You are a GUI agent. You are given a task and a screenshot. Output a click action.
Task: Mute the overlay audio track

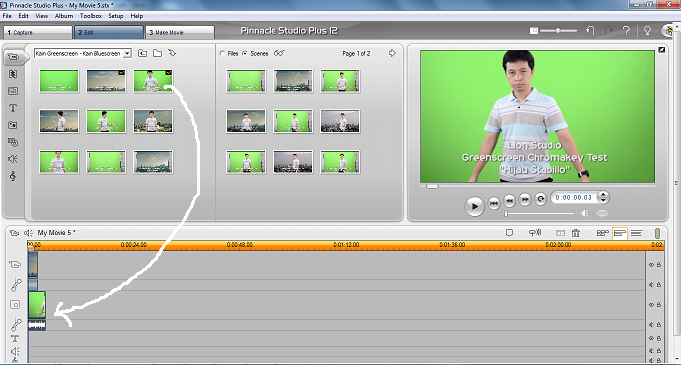coord(651,325)
